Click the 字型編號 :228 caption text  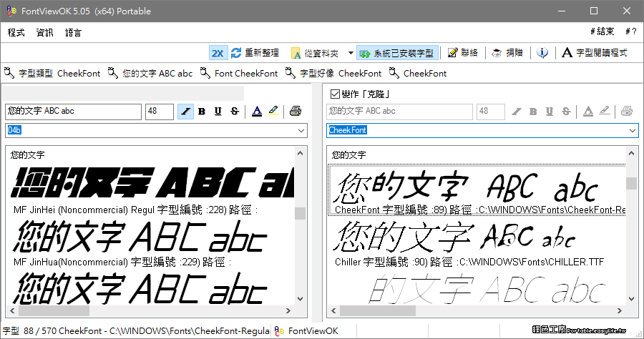coord(191,210)
